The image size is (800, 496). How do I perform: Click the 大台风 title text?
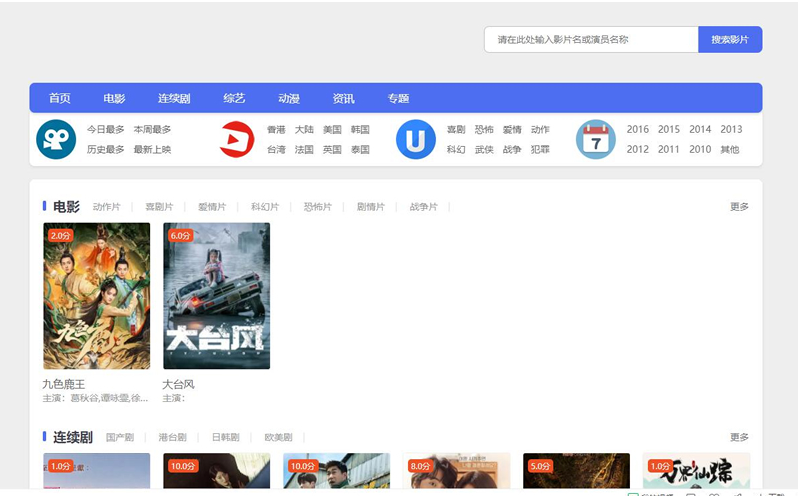(x=179, y=384)
